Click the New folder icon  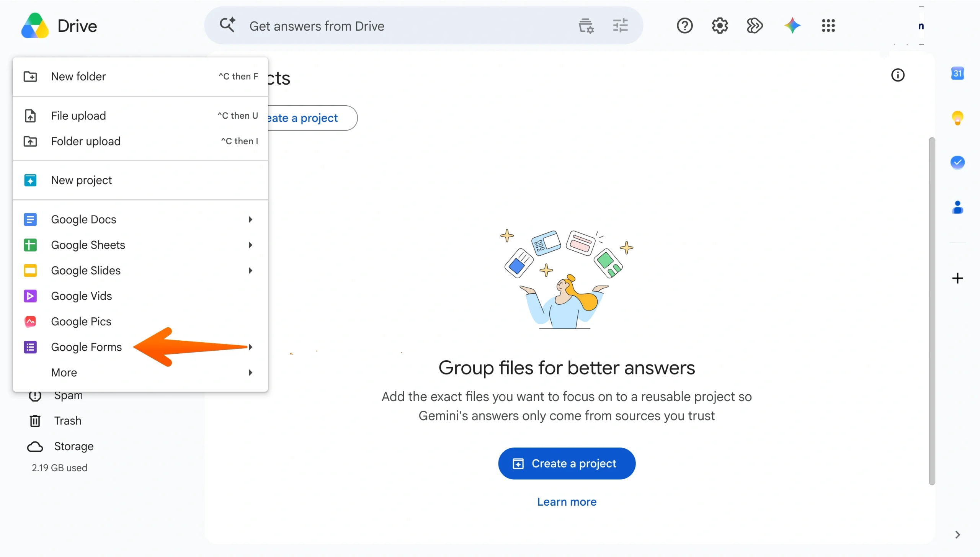point(30,77)
